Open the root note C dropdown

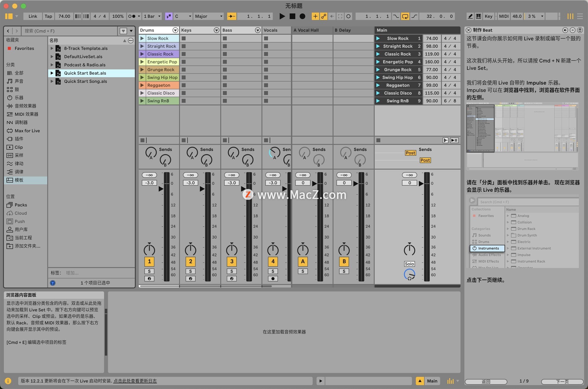coord(183,16)
